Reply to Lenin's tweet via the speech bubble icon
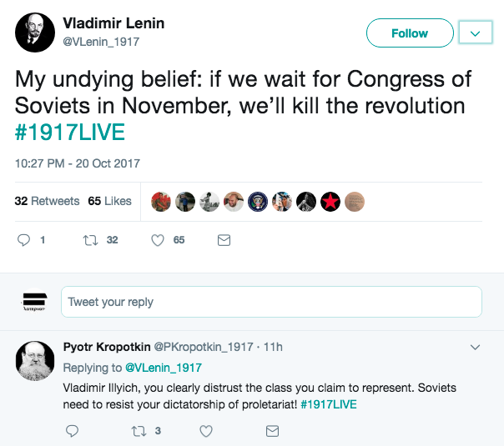Screen dimensions: 504x446 [24, 240]
